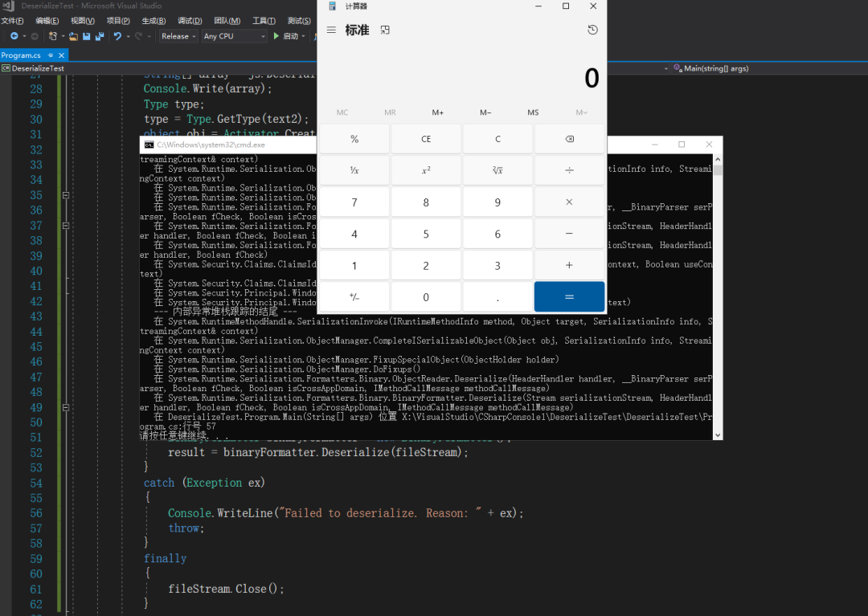
Task: Open the 工具(T) menu
Action: [x=264, y=21]
